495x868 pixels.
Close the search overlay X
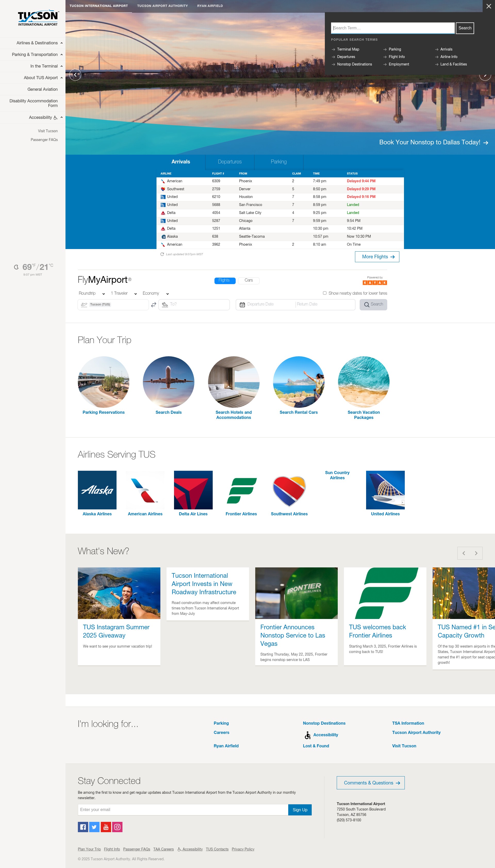coord(489,6)
